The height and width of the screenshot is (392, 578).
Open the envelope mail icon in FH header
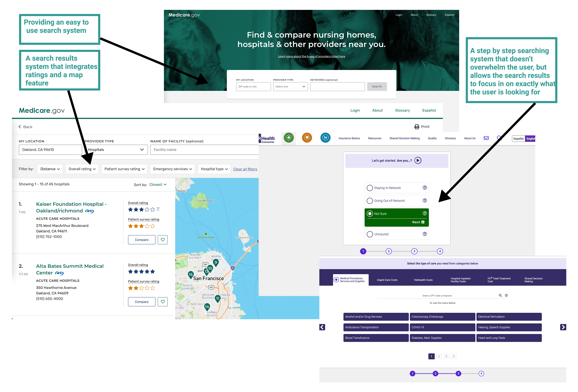[x=486, y=138]
